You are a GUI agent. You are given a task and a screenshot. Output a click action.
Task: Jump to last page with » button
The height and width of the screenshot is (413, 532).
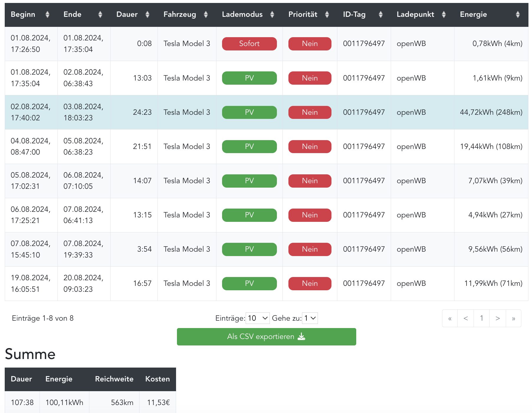tap(513, 318)
